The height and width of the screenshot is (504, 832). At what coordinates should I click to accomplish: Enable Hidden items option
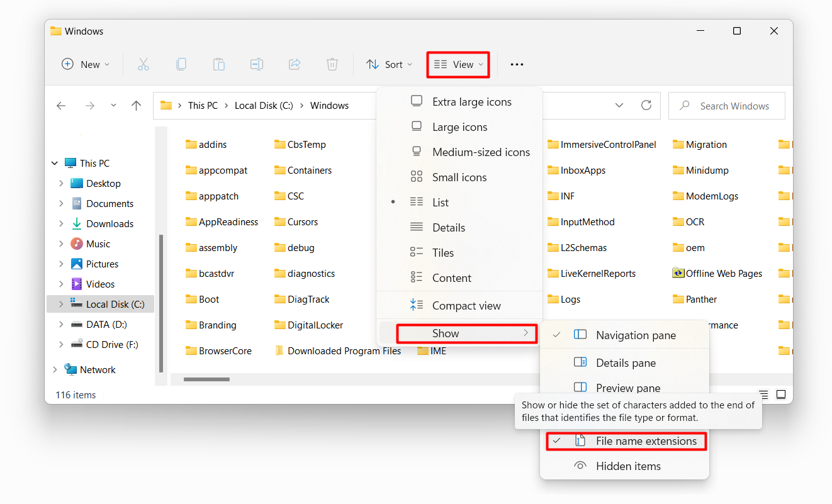coord(624,466)
